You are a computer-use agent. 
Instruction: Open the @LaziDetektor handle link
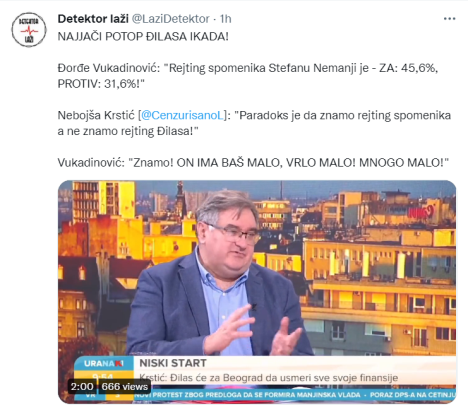171,19
